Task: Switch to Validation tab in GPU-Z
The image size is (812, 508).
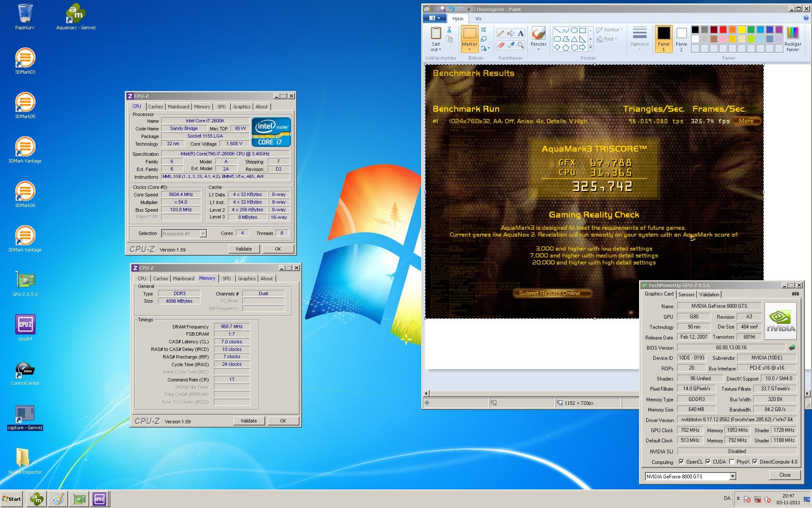Action: 709,295
